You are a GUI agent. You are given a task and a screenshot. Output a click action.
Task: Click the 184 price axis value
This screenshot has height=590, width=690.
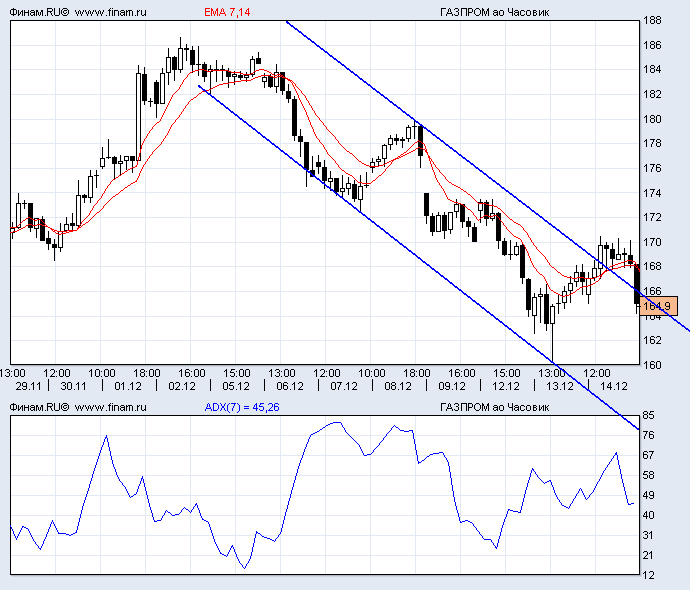pos(652,70)
